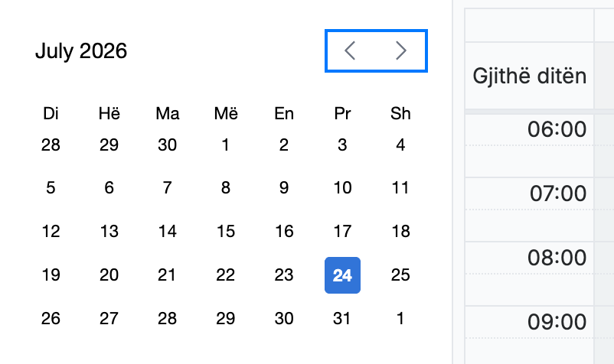Choose July 15 in calendar grid

[x=226, y=232]
